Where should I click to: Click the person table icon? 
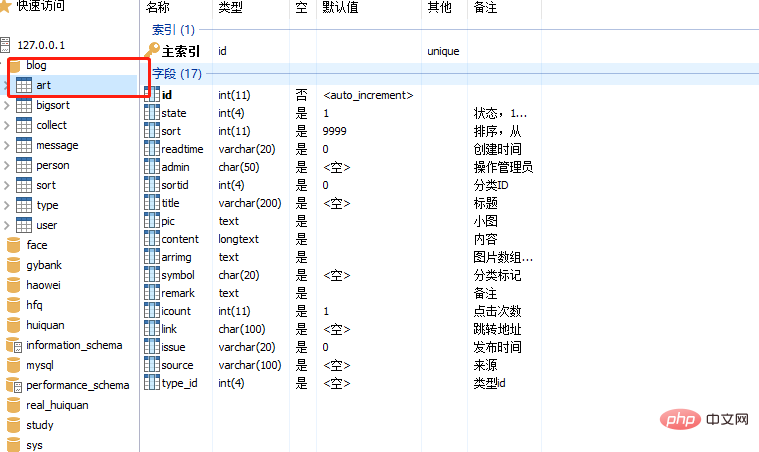point(24,165)
